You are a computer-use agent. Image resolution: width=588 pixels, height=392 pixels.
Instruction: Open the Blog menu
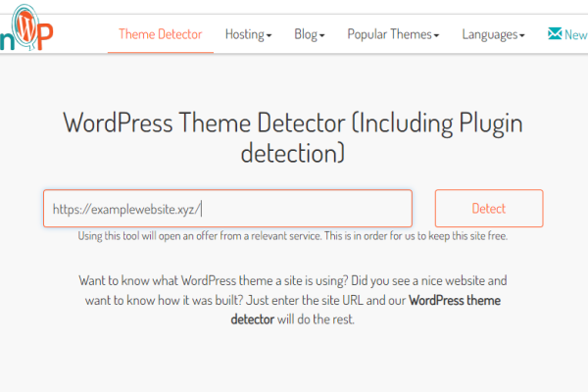coord(308,34)
